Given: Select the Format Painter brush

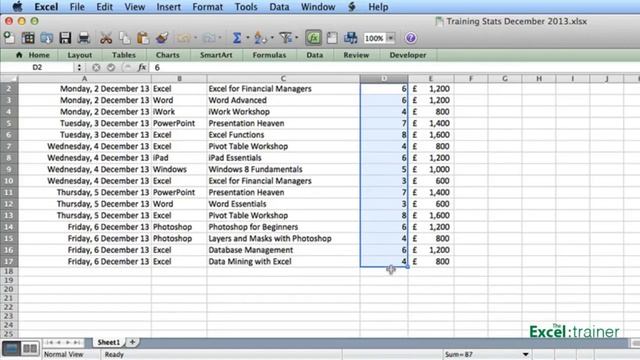Looking at the screenshot, I should click(162, 38).
